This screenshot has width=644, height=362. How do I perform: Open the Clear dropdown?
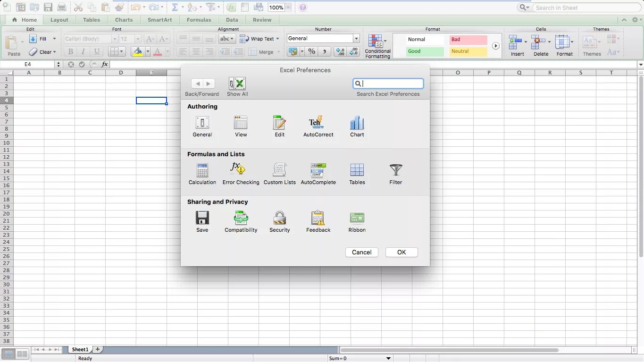point(54,52)
